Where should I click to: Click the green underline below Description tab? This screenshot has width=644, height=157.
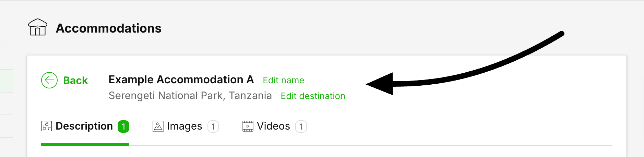(x=85, y=144)
